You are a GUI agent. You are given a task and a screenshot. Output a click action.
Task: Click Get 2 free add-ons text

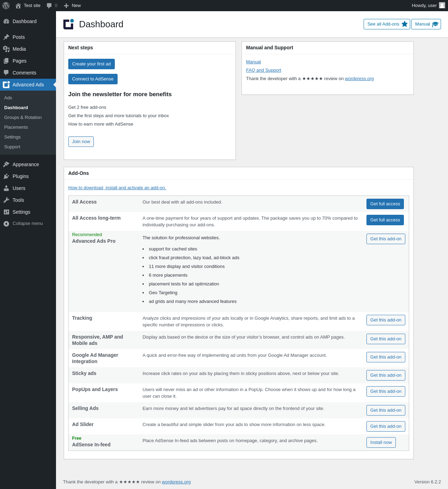point(87,107)
